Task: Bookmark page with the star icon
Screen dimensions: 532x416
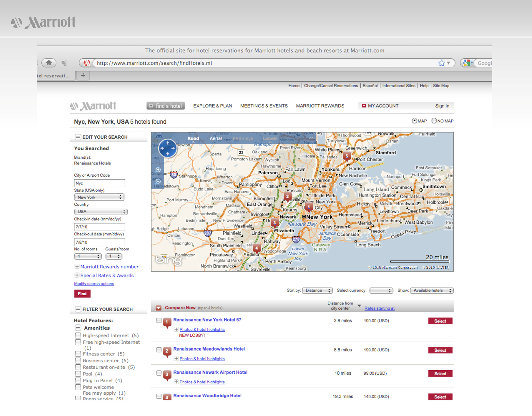Action: (441, 63)
